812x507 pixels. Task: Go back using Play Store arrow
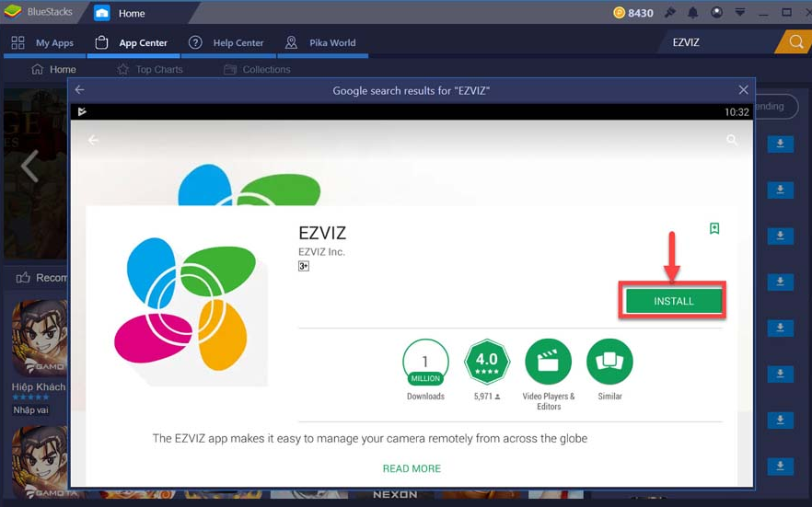coord(93,140)
